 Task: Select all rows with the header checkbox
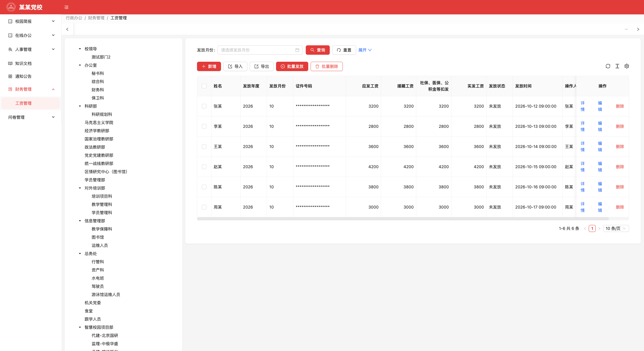coord(204,86)
